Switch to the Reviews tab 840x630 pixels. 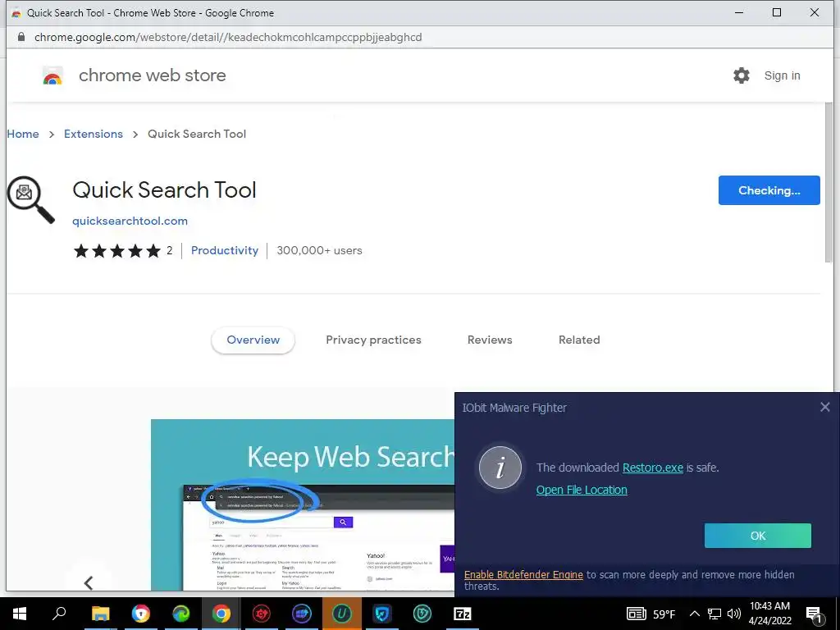click(490, 340)
